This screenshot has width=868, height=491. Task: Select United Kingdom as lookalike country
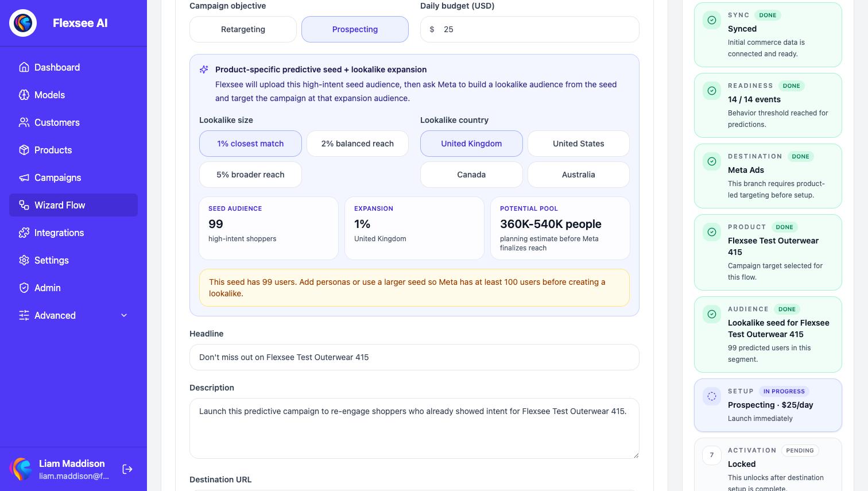coord(471,144)
